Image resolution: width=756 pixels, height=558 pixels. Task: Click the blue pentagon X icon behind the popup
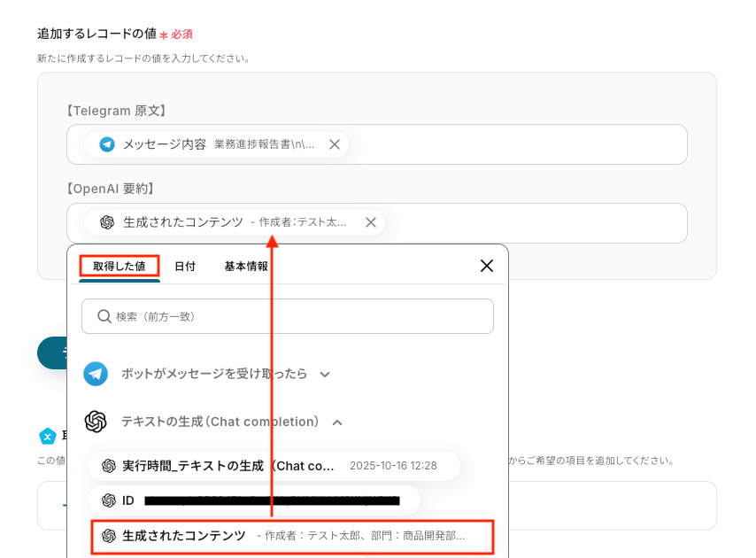click(x=47, y=437)
